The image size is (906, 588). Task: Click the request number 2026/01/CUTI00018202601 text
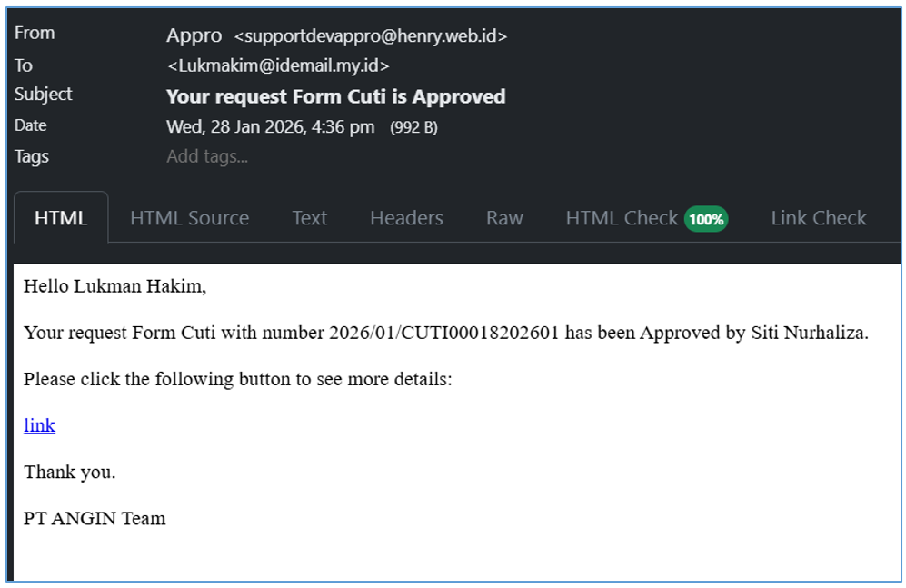click(x=444, y=333)
